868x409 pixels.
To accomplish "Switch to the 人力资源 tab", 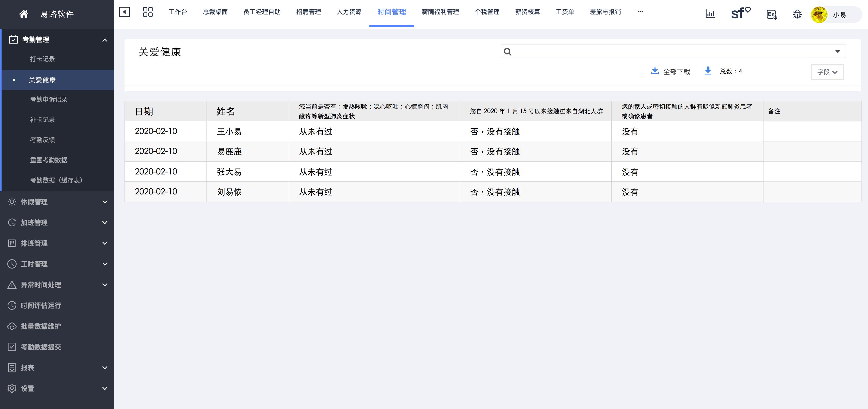I will point(349,12).
